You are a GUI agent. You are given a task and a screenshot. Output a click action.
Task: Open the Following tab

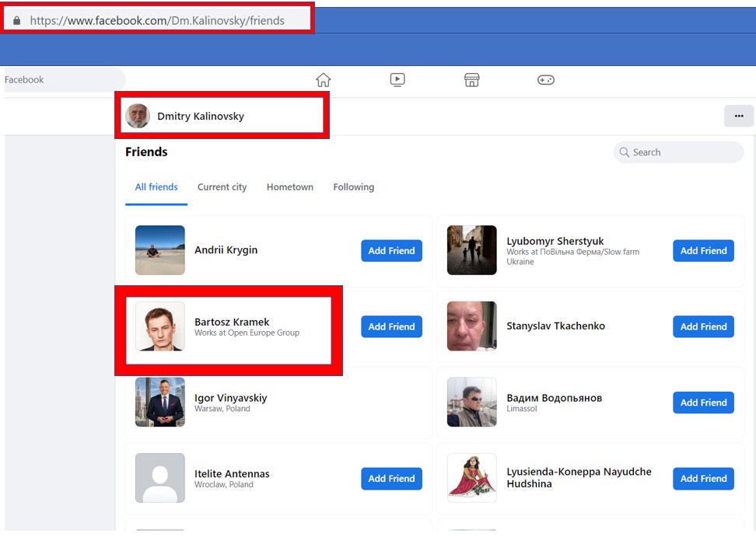point(353,187)
